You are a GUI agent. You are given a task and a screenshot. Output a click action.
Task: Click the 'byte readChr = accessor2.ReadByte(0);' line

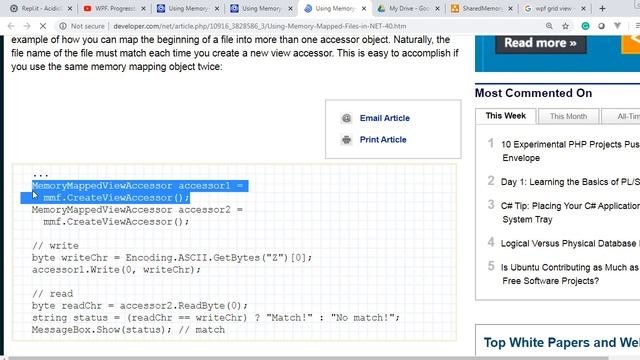(x=140, y=306)
